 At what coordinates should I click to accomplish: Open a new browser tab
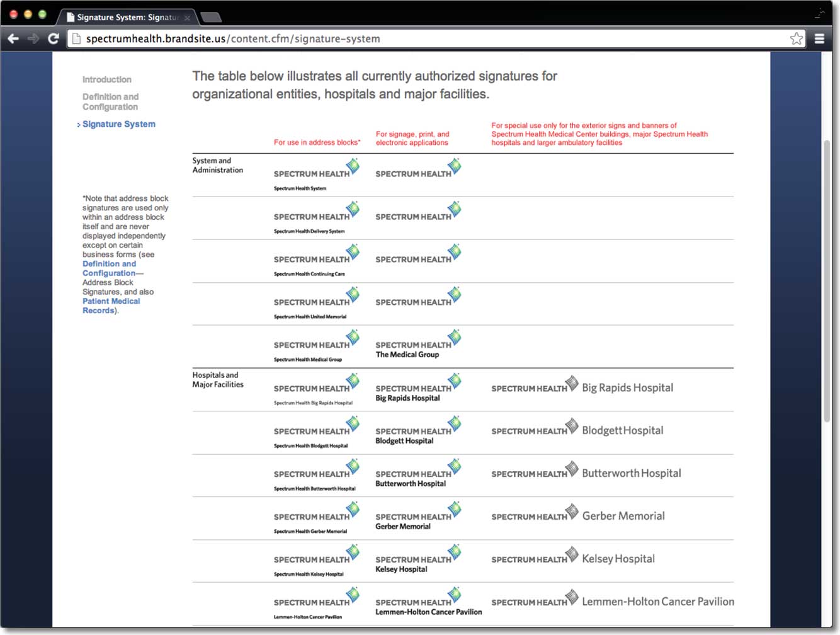coord(210,17)
